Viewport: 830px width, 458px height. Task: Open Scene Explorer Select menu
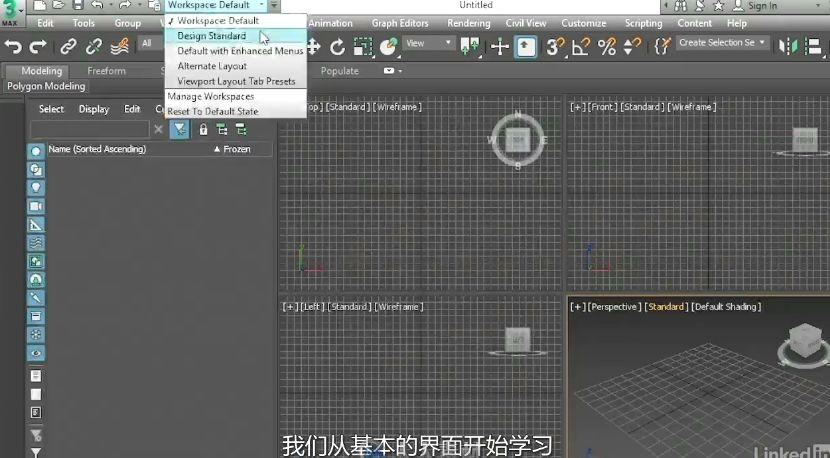[x=51, y=109]
